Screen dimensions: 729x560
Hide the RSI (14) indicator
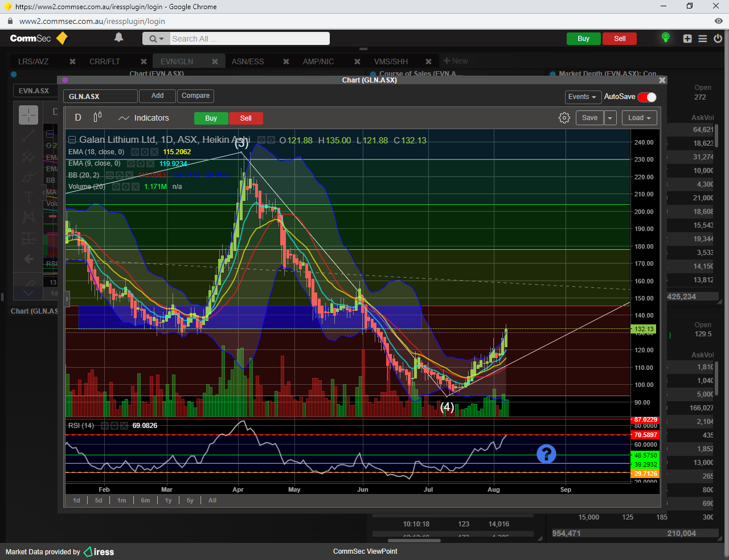pos(105,426)
